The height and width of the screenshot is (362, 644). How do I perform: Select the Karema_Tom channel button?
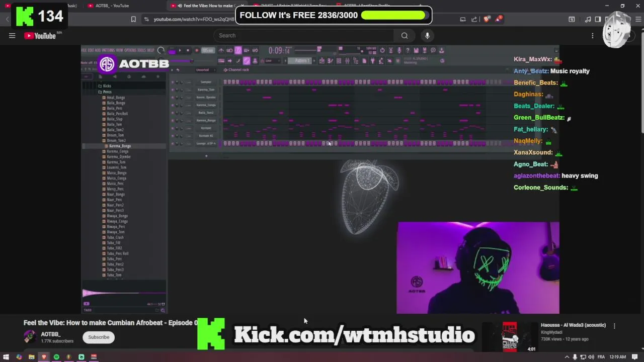[206, 89]
